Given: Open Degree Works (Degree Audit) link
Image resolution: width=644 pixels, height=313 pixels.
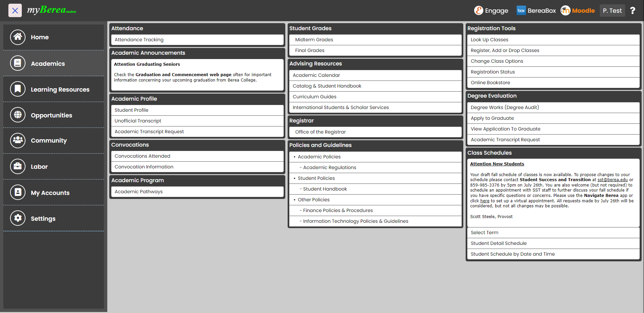Looking at the screenshot, I should click(505, 107).
